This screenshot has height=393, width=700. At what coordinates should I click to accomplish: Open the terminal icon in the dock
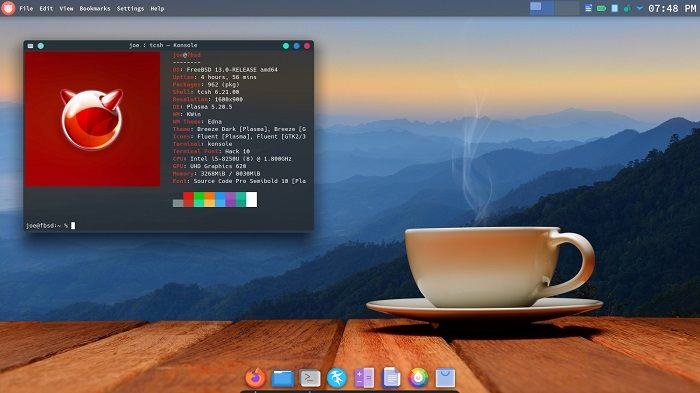click(310, 379)
